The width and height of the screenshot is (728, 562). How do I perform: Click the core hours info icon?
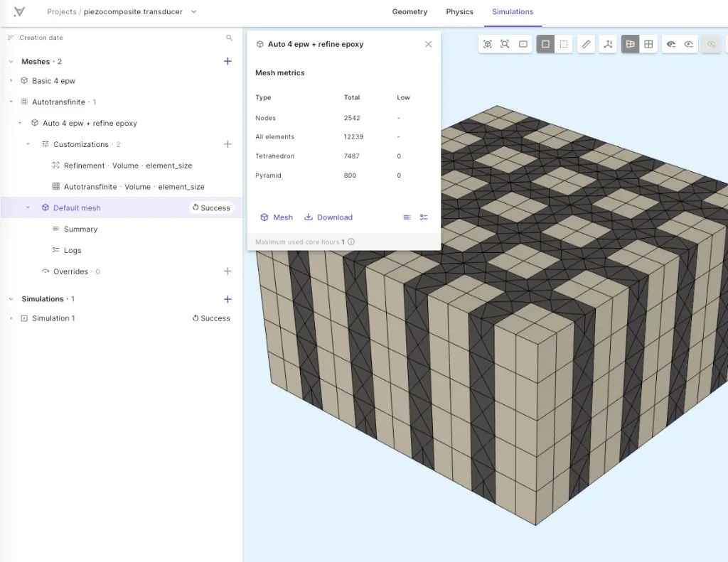coord(351,242)
